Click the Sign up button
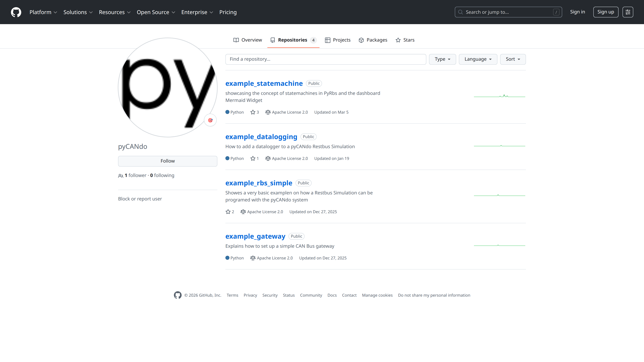Screen dimensions: 644x362 tap(605, 12)
